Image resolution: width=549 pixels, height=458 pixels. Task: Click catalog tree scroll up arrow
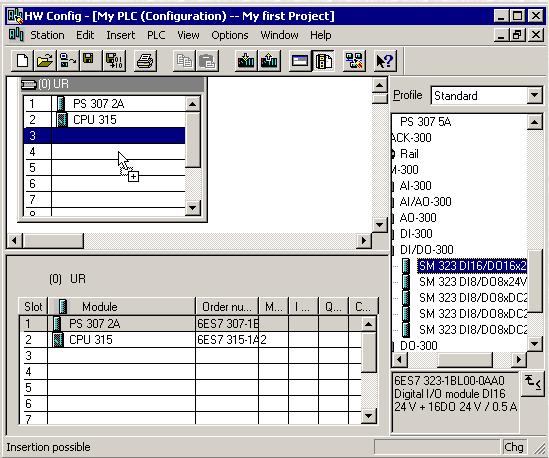[x=534, y=122]
